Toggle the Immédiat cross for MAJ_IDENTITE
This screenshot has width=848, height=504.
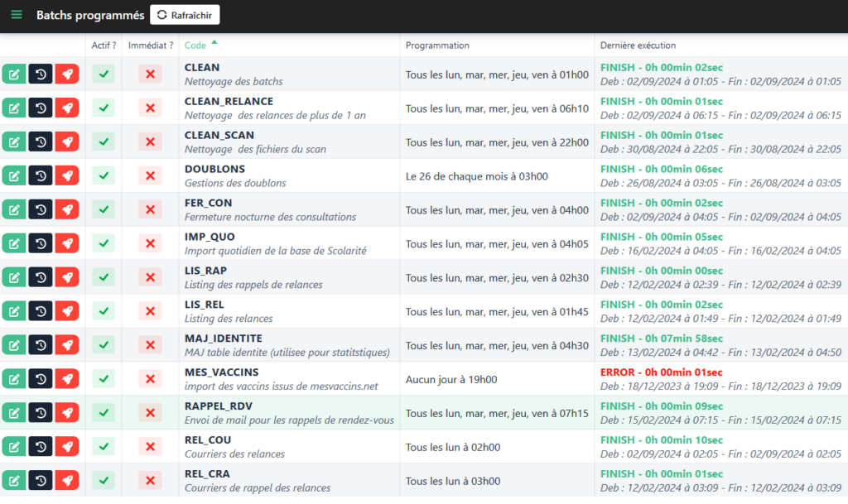(150, 345)
